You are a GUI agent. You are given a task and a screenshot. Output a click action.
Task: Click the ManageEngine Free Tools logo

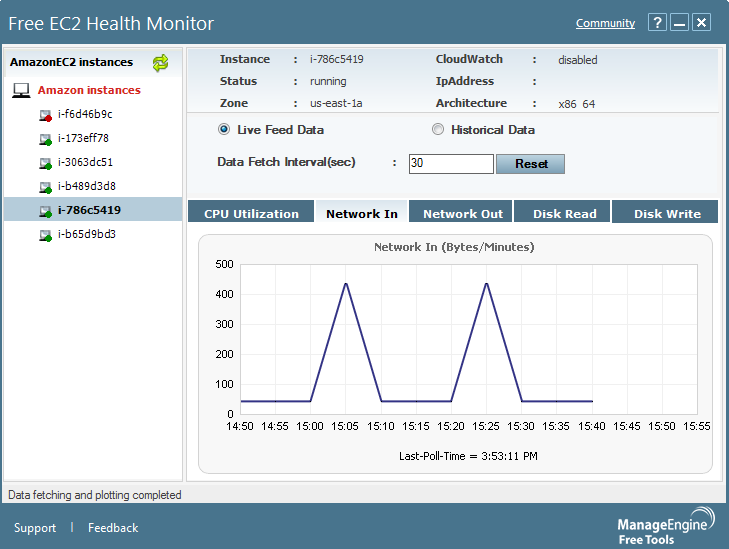[x=666, y=526]
